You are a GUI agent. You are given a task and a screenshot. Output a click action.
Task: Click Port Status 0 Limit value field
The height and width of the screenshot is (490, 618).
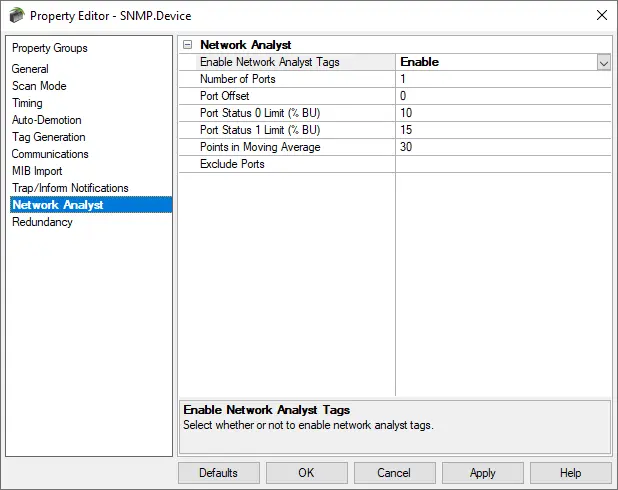tap(502, 113)
